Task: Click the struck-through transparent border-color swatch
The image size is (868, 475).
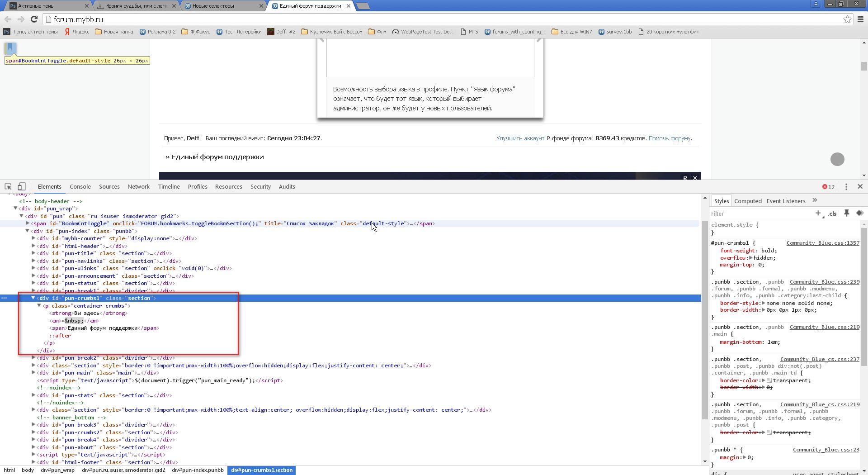Action: tap(769, 432)
